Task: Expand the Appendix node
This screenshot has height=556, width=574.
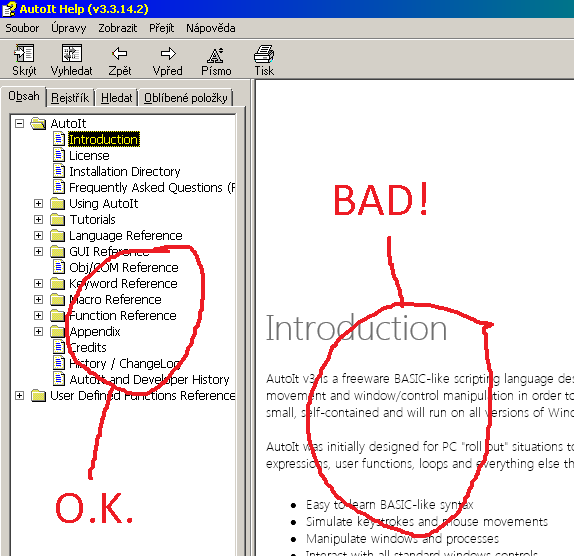Action: click(38, 332)
